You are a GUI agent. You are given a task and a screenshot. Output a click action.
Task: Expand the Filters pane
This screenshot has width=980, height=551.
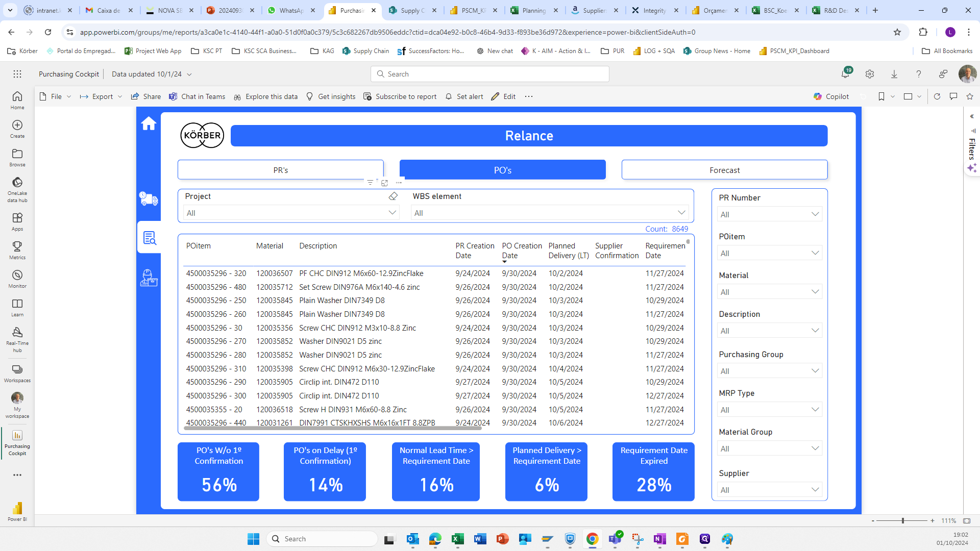click(972, 116)
